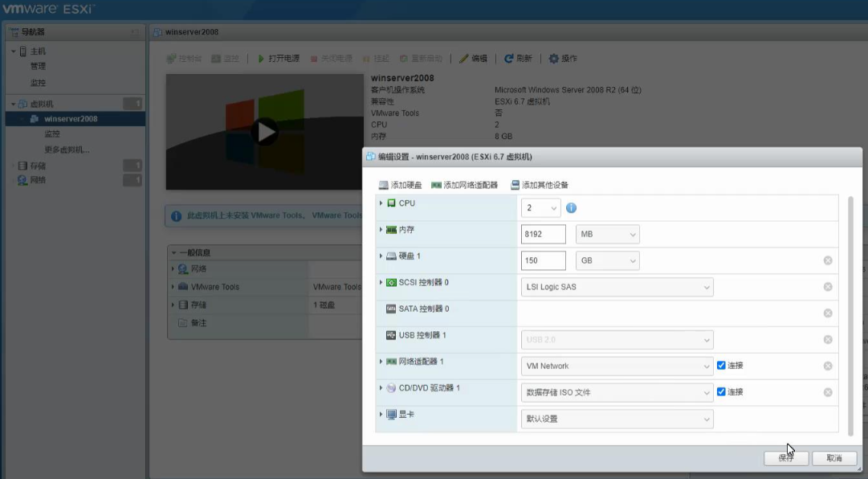The height and width of the screenshot is (479, 868).
Task: Click More VMs (更多虚拟机...) in navigator
Action: (67, 149)
